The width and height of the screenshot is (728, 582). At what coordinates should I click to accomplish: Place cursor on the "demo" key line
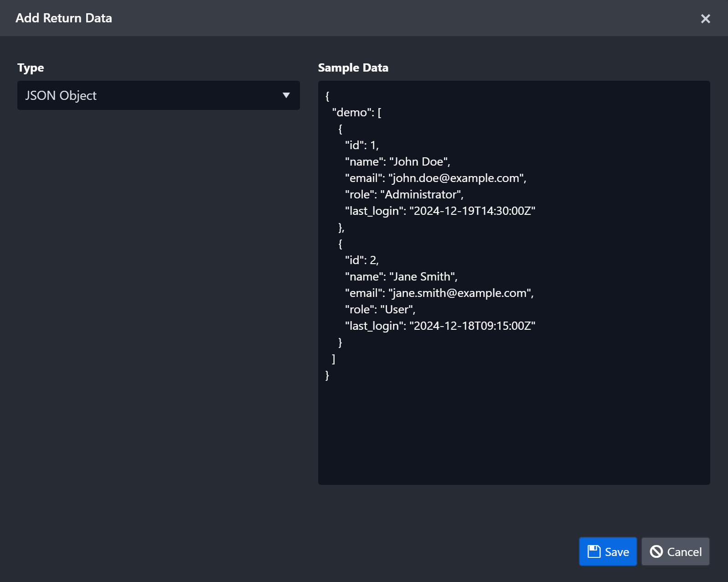(356, 113)
